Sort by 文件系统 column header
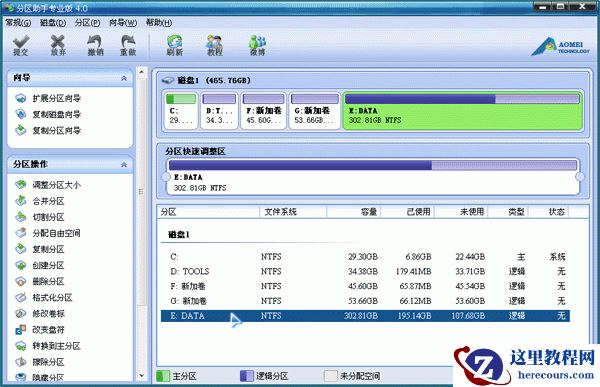 pyautogui.click(x=293, y=212)
